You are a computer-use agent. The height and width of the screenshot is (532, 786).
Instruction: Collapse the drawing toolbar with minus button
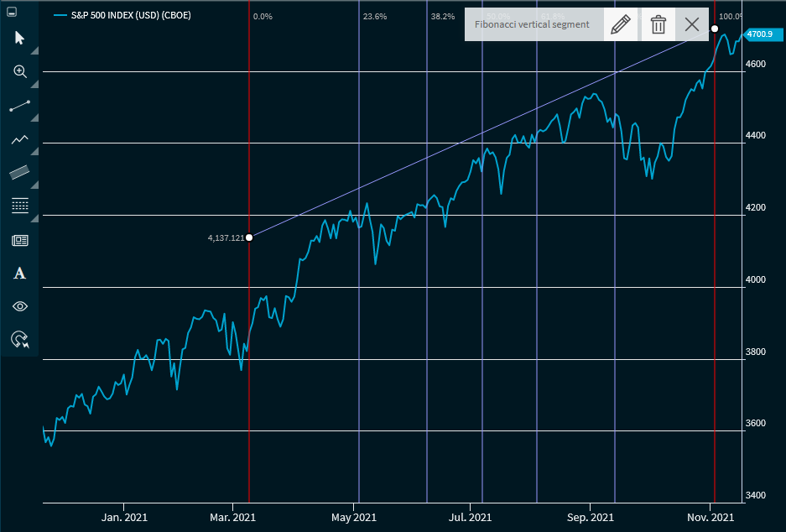coord(12,13)
